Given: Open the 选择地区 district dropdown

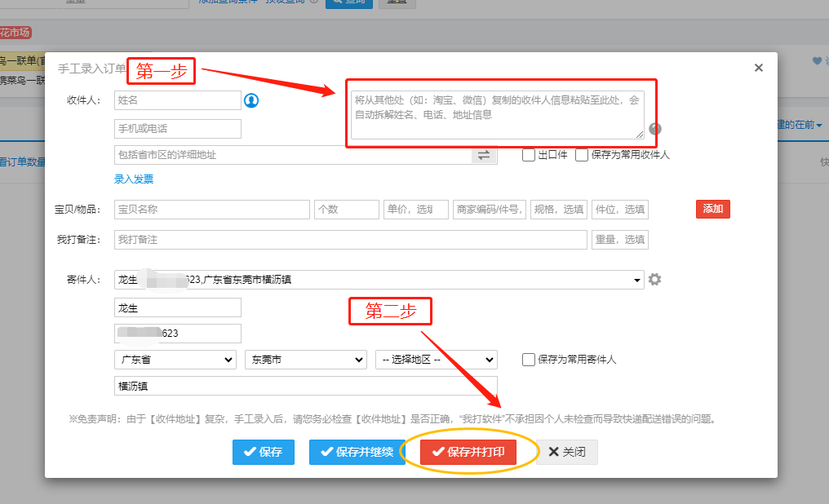Looking at the screenshot, I should pyautogui.click(x=436, y=360).
